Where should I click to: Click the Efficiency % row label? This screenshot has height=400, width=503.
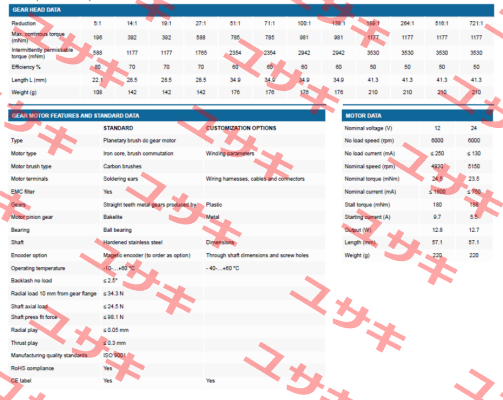click(26, 67)
